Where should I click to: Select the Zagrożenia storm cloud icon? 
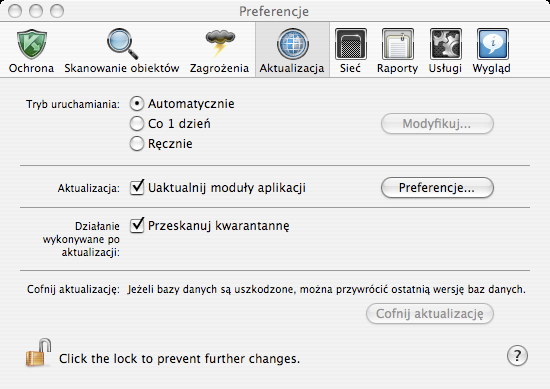pyautogui.click(x=220, y=44)
